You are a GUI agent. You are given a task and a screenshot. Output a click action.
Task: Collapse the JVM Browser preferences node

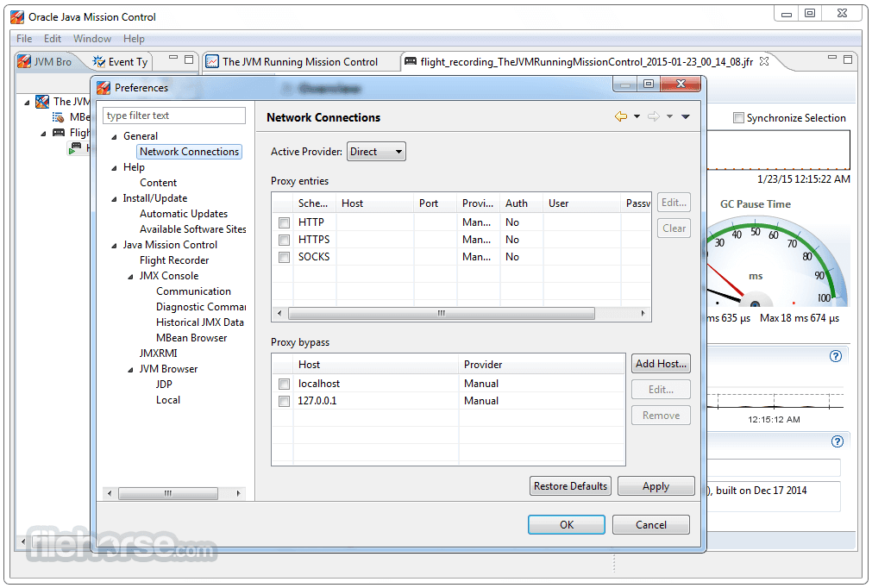131,370
